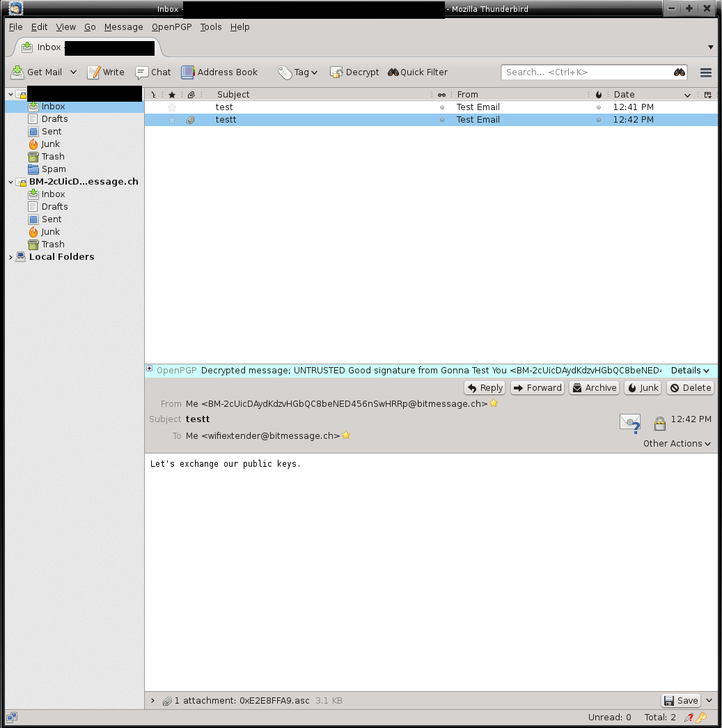722x728 pixels.
Task: Sort by the junk status flame column
Action: click(x=599, y=95)
